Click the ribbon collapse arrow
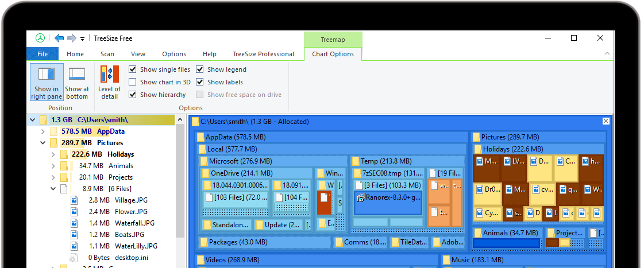This screenshot has height=268, width=644. (608, 54)
